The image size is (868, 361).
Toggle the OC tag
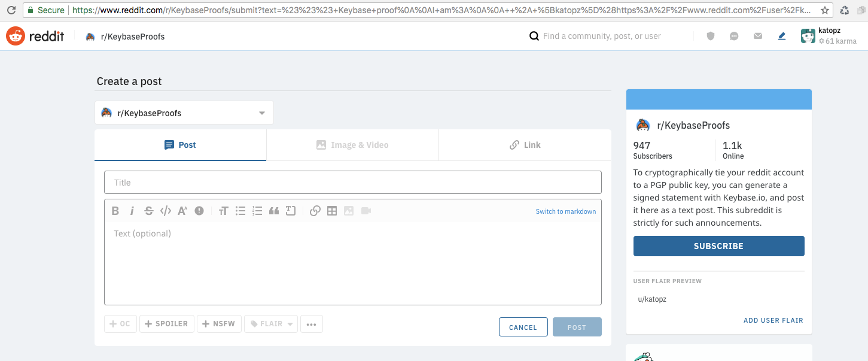click(120, 324)
